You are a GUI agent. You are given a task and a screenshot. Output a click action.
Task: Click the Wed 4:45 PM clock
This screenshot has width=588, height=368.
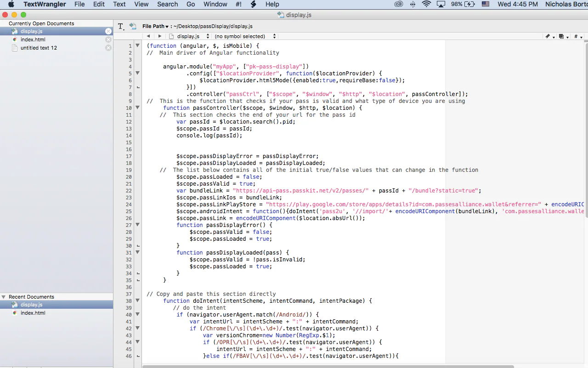coord(518,4)
